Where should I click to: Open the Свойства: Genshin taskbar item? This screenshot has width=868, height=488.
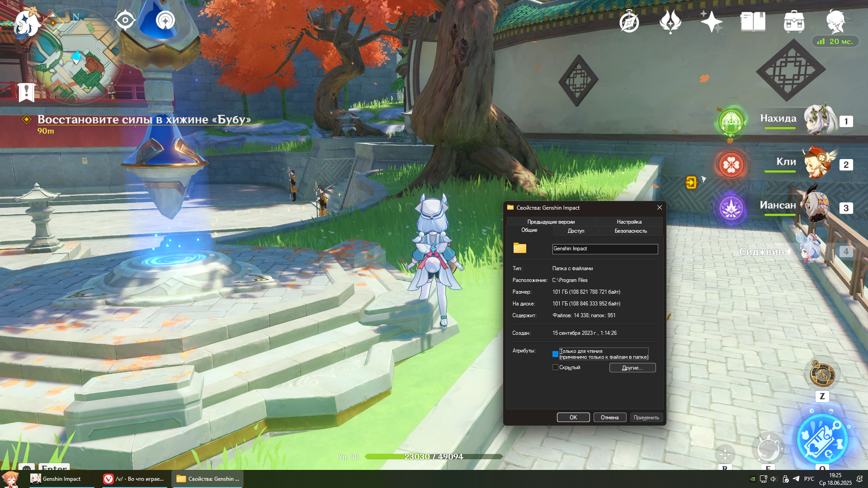(x=208, y=479)
